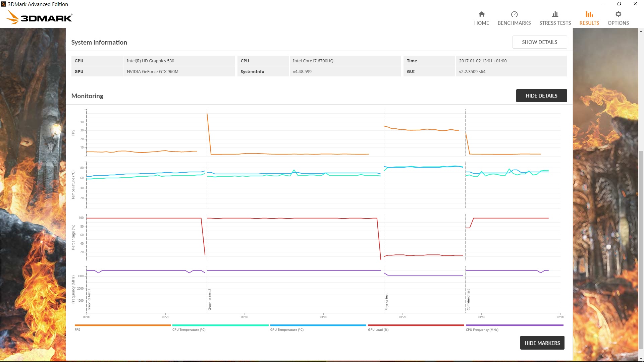Click the Stress Tests bar chart icon

point(555,14)
